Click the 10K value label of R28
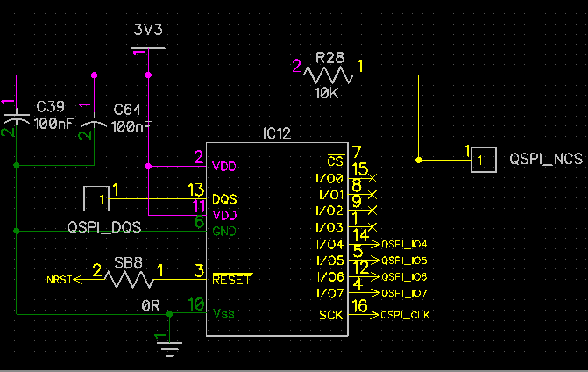 327,93
